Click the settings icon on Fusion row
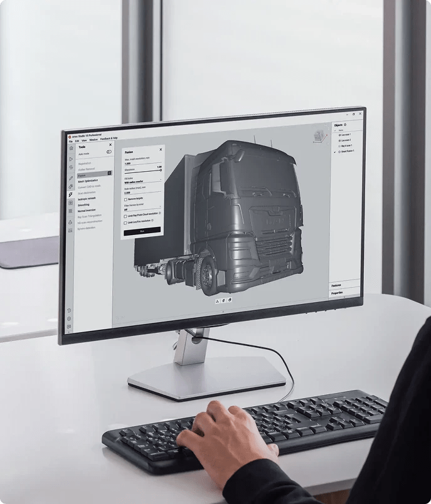Image resolution: width=431 pixels, height=504 pixels. 109,173
